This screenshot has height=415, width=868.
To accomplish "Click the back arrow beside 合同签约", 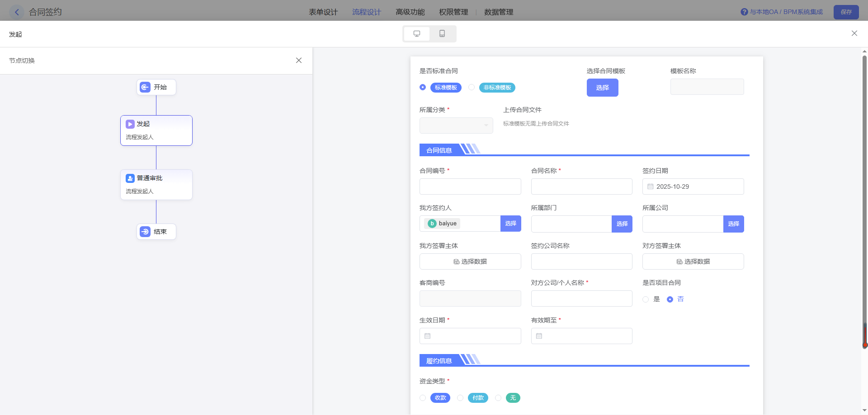I will pos(17,12).
